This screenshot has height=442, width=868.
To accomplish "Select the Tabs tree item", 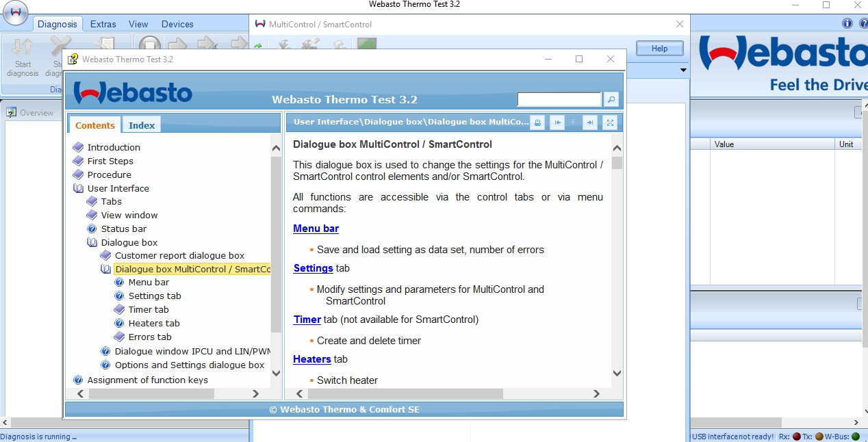I will click(112, 202).
